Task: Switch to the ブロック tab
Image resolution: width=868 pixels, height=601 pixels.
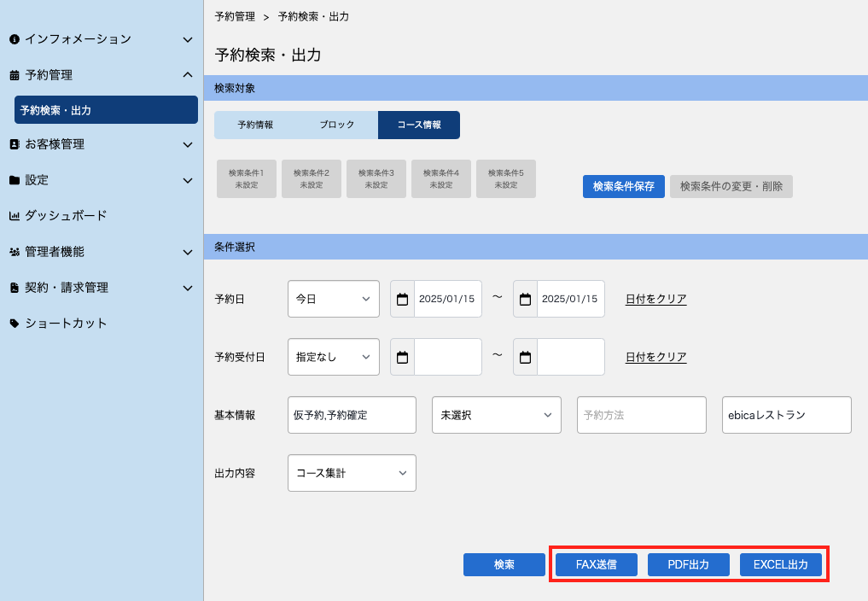Action: pos(337,125)
